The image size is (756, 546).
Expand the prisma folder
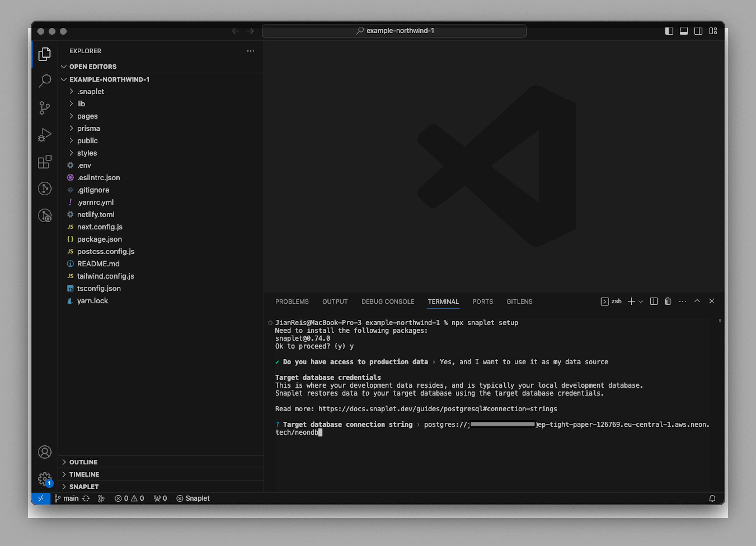click(161, 128)
